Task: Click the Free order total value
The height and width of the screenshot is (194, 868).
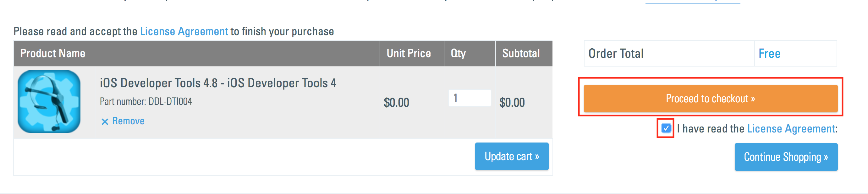Action: [769, 54]
